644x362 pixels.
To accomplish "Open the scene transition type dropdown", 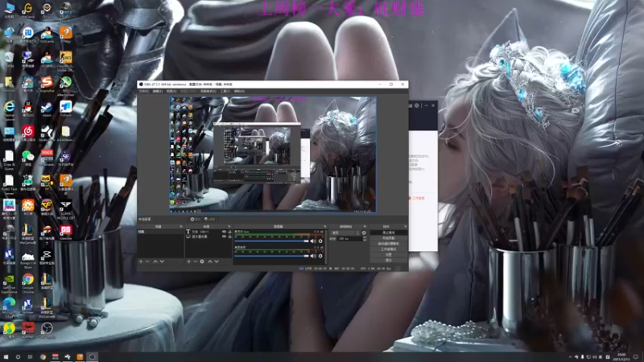I will click(x=345, y=232).
